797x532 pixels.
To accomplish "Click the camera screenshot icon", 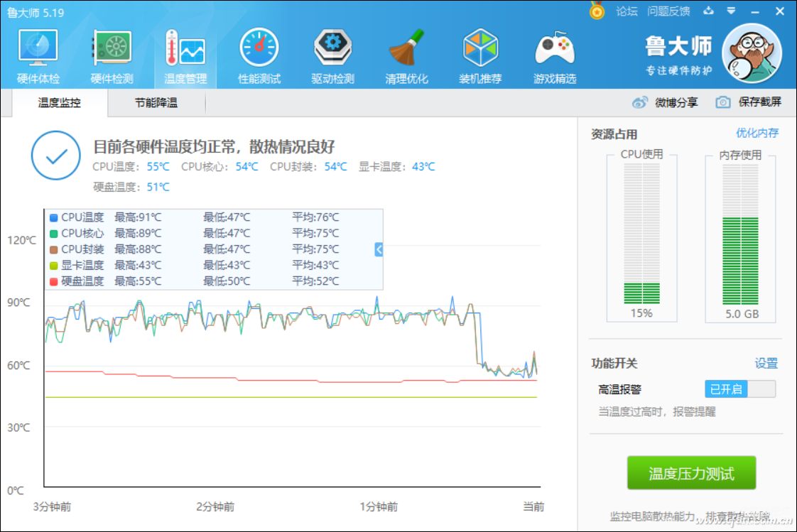I will click(723, 102).
